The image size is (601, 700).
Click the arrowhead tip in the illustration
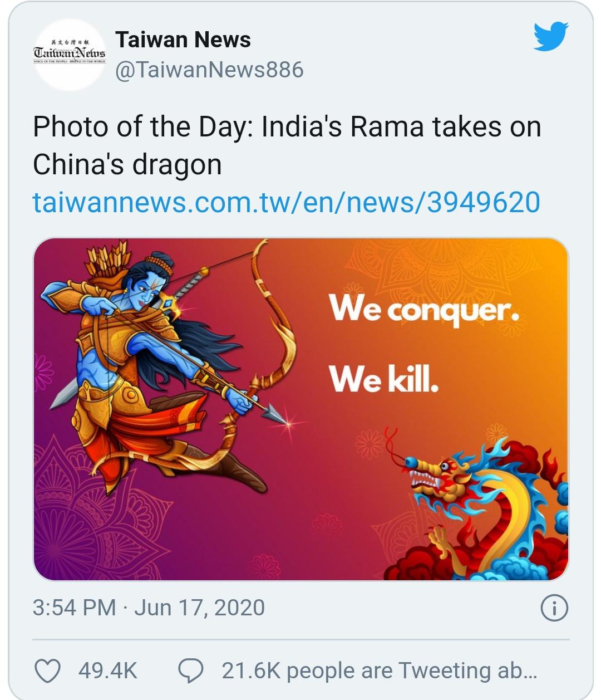274,414
